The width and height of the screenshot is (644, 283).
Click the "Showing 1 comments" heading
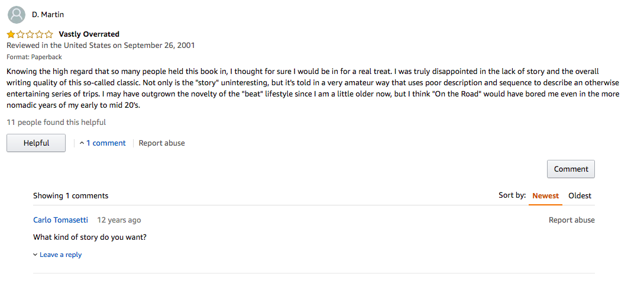tap(70, 195)
